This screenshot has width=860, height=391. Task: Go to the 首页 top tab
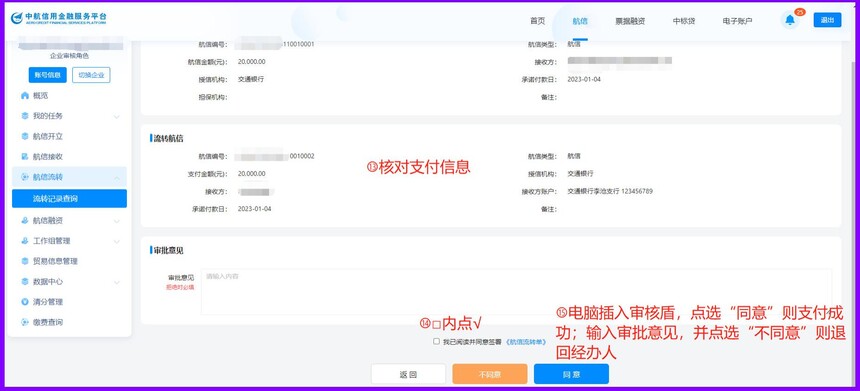[538, 21]
